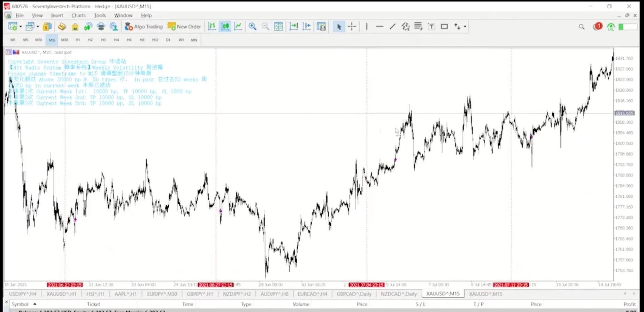Select the horizontal line tool
The image size is (644, 312).
[379, 26]
